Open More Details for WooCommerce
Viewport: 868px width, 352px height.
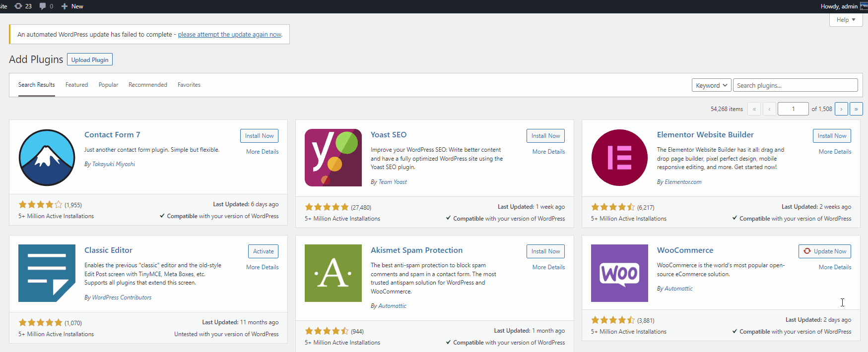click(835, 267)
